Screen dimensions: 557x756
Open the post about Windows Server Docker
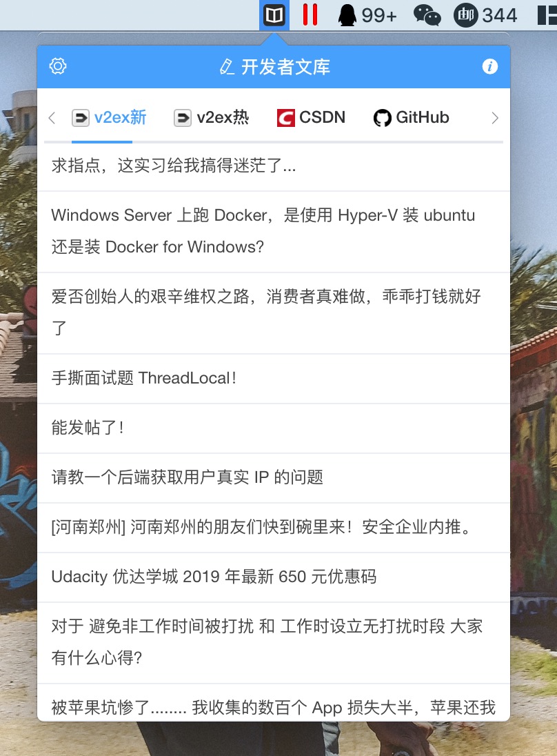click(x=273, y=232)
